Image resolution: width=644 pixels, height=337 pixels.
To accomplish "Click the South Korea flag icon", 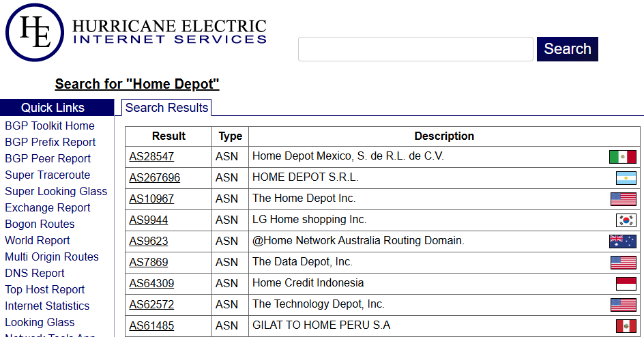I will point(626,220).
